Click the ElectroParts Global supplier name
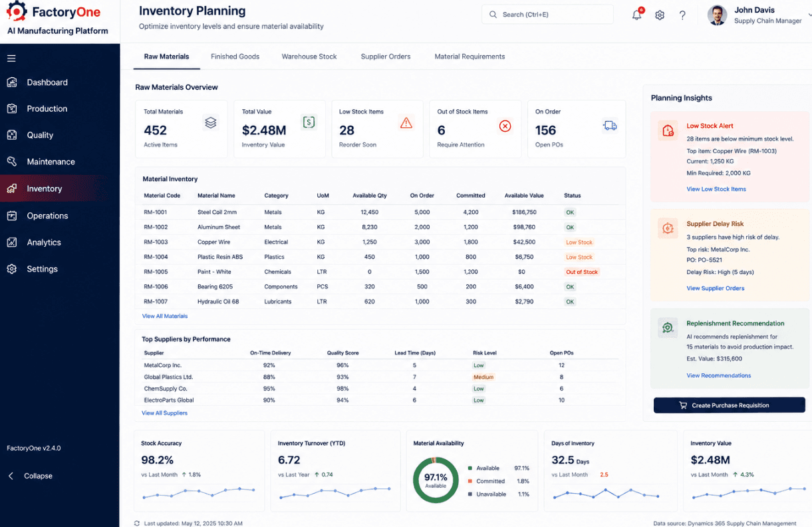Viewport: 812px width, 527px height. click(169, 401)
